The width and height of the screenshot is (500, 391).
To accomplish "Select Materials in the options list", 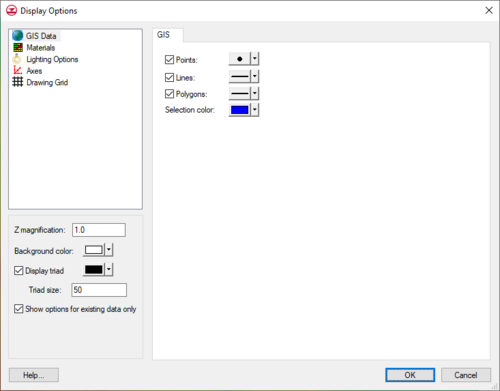I will point(41,48).
